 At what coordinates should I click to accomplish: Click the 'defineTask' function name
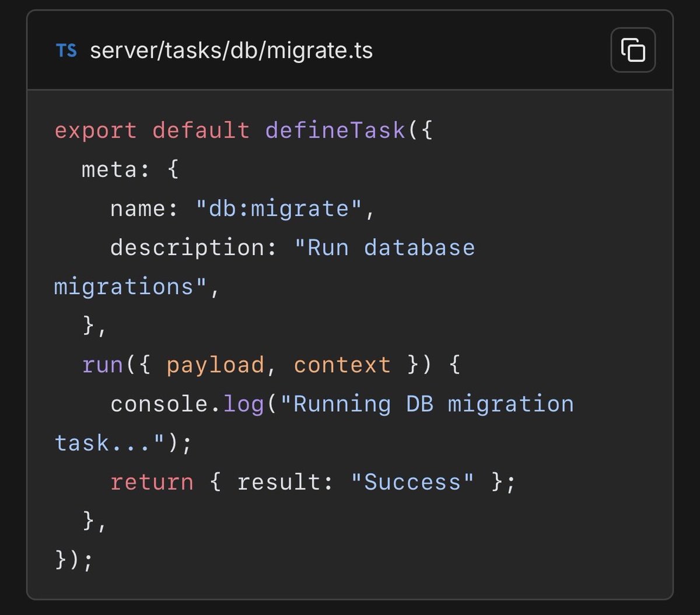click(335, 130)
